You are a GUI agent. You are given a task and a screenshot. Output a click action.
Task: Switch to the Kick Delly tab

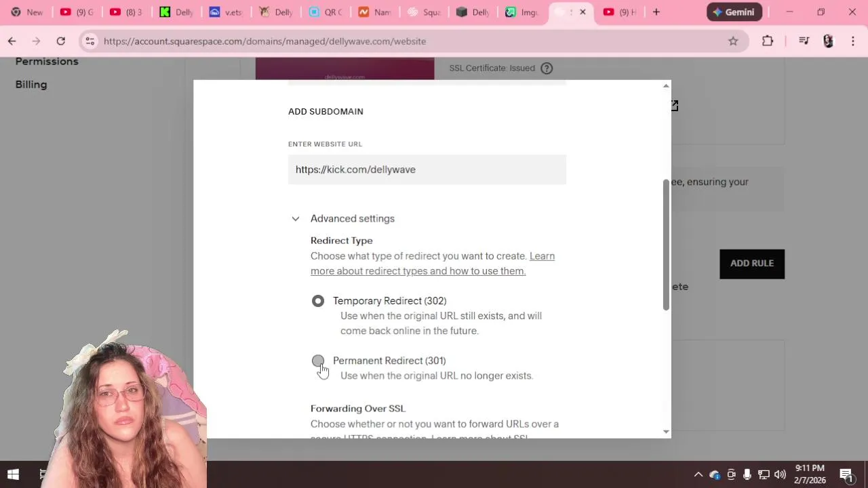pyautogui.click(x=176, y=12)
